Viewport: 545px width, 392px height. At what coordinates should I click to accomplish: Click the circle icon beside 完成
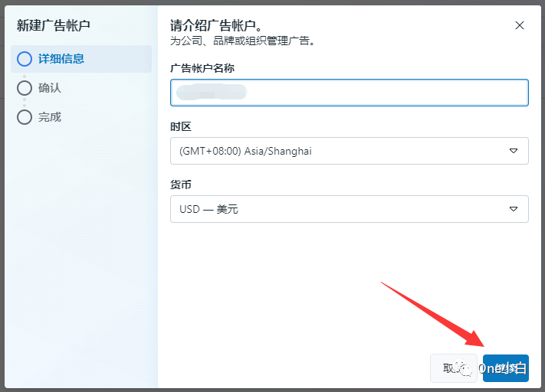25,117
